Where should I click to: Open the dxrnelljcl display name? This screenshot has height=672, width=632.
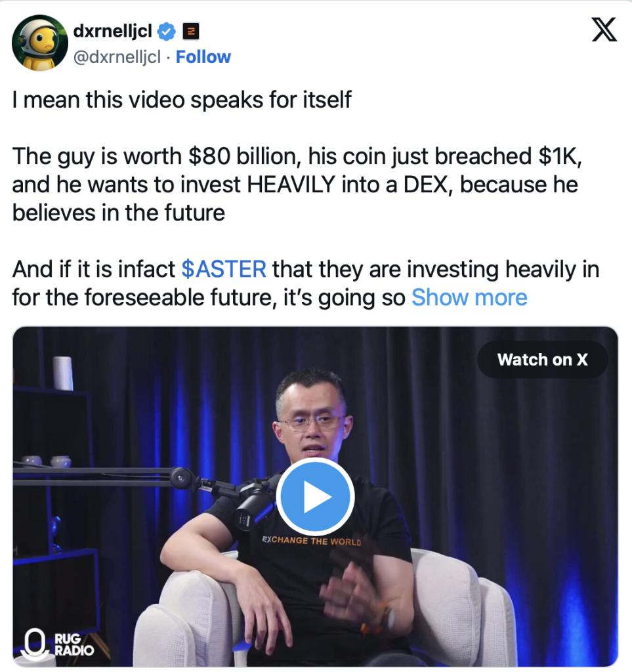[x=113, y=31]
